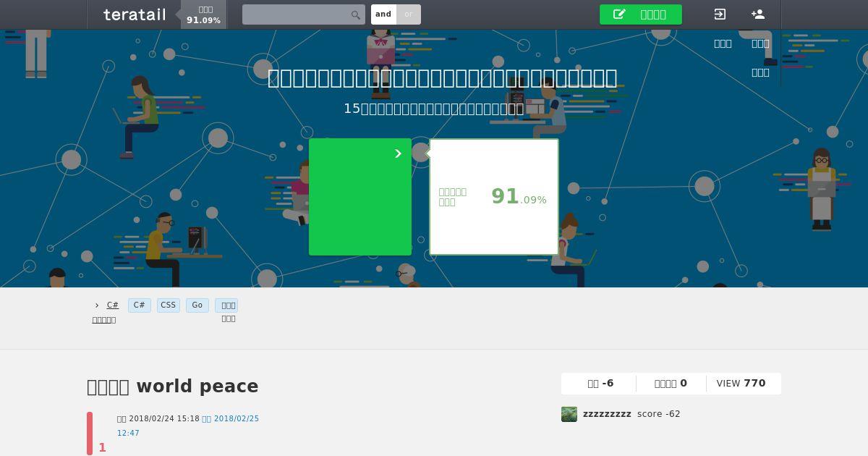Click the 91.09% badge beside the teratail logo
The height and width of the screenshot is (456, 868).
[x=203, y=14]
